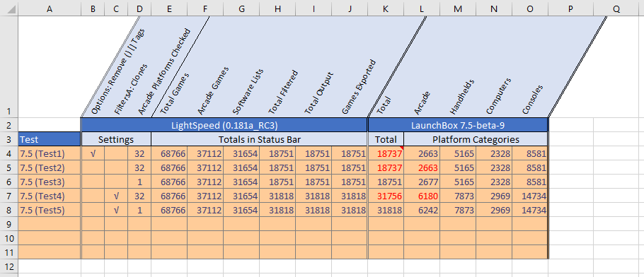Select cell K4 with red comment indicator

pos(386,154)
